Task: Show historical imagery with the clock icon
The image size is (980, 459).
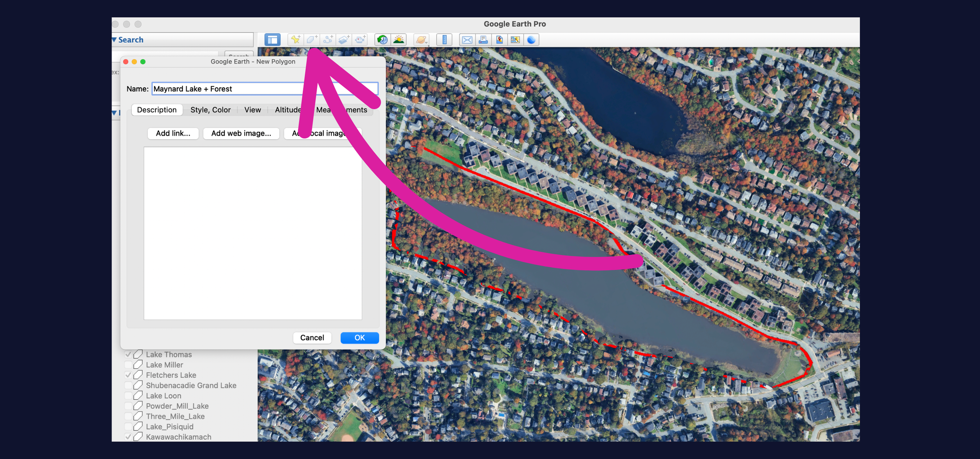Action: (383, 39)
